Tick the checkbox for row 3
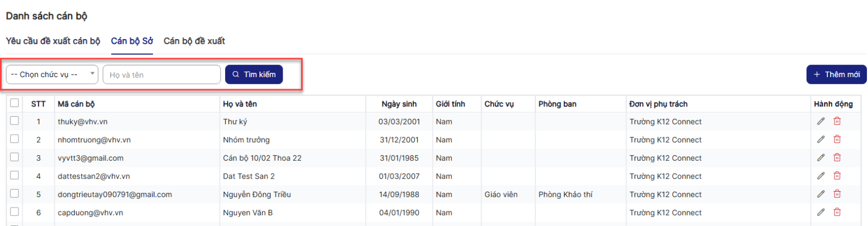 15,157
